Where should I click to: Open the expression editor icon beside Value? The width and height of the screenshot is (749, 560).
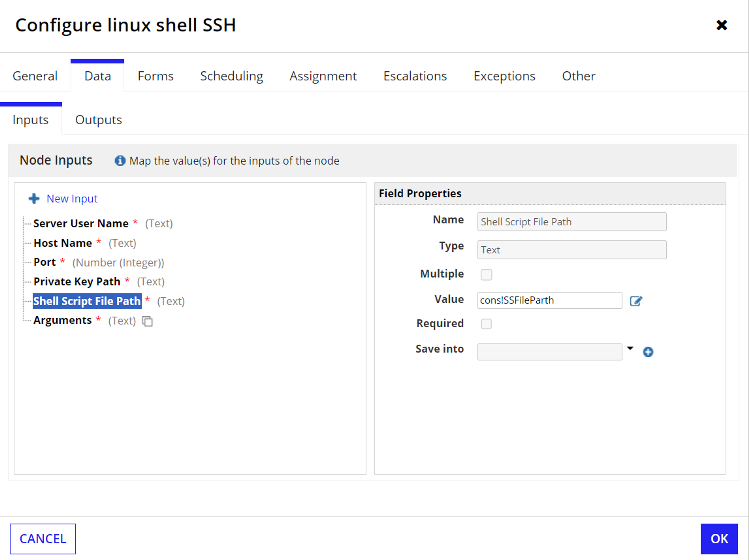[636, 301]
